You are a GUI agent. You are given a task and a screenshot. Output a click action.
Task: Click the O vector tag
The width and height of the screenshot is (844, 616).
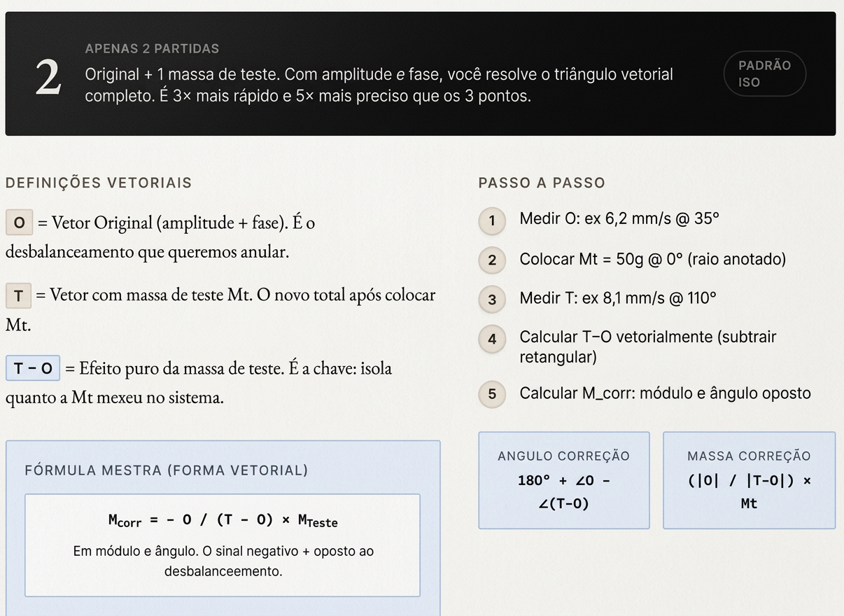pyautogui.click(x=19, y=223)
